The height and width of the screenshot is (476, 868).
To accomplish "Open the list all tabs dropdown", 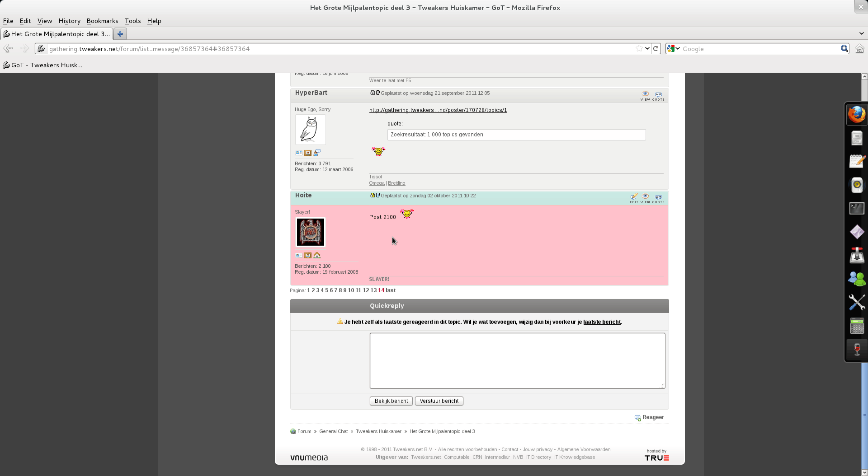I will [861, 33].
